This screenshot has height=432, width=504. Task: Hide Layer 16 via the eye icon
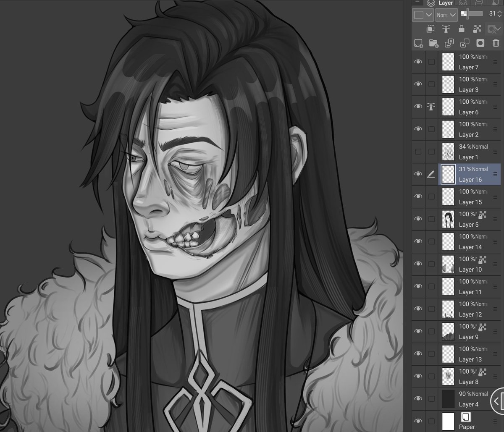click(418, 174)
